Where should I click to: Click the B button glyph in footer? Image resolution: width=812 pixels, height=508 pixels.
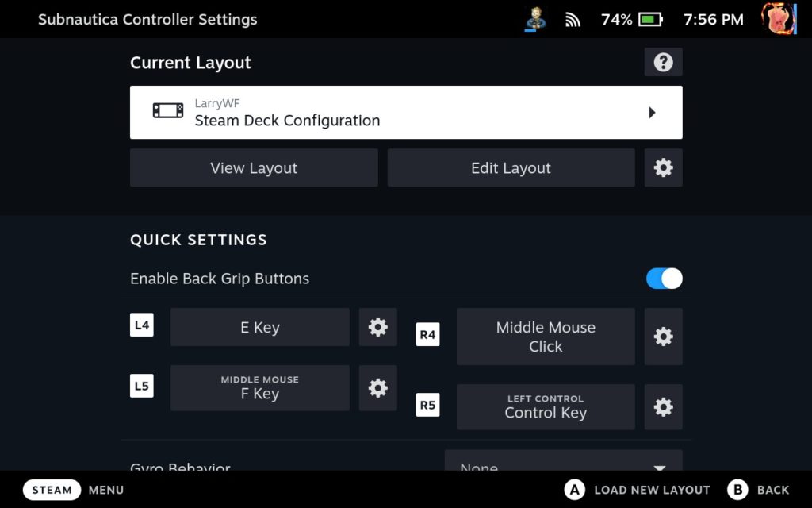click(x=737, y=490)
